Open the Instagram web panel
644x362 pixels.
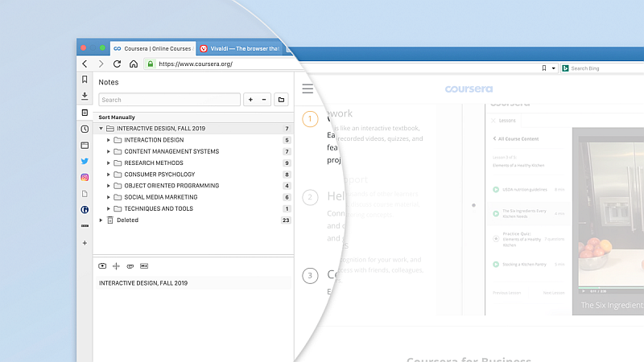click(85, 177)
